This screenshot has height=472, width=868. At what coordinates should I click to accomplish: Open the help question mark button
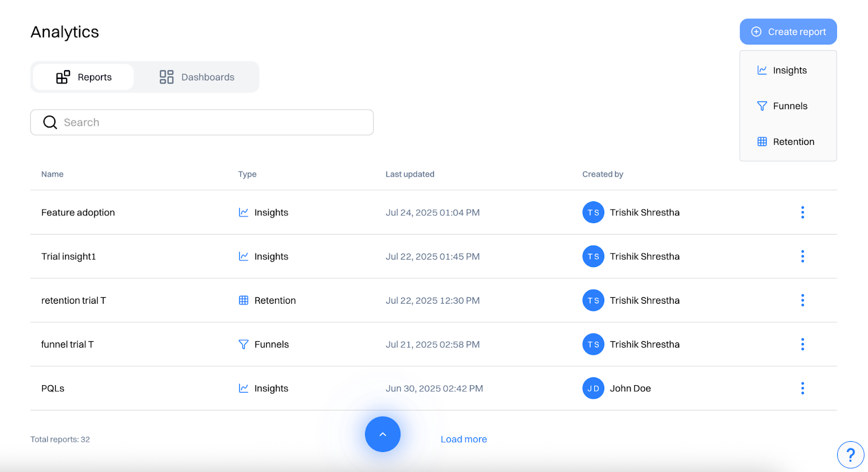click(850, 455)
